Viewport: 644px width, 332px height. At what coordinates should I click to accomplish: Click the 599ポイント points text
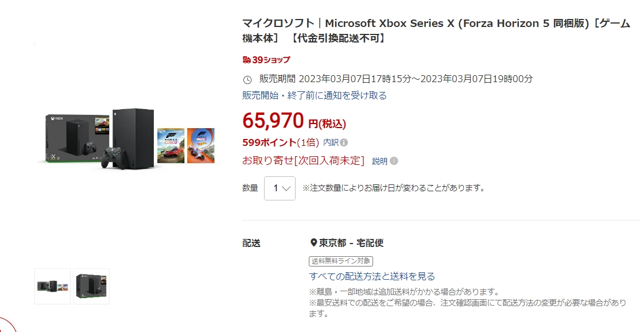270,142
